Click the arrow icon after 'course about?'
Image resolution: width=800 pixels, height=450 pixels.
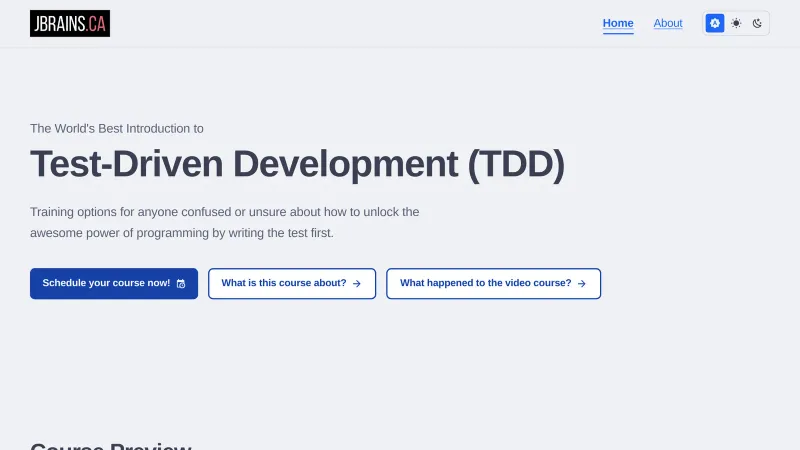click(357, 284)
